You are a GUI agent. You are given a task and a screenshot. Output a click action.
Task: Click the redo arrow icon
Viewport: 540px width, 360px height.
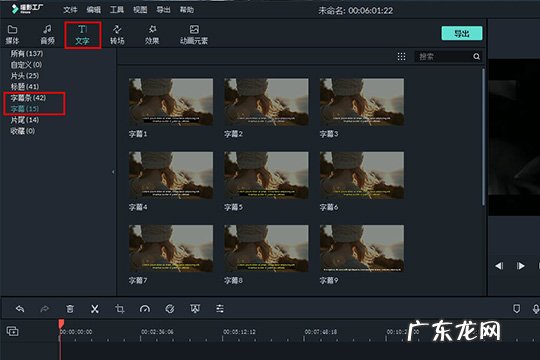point(45,309)
